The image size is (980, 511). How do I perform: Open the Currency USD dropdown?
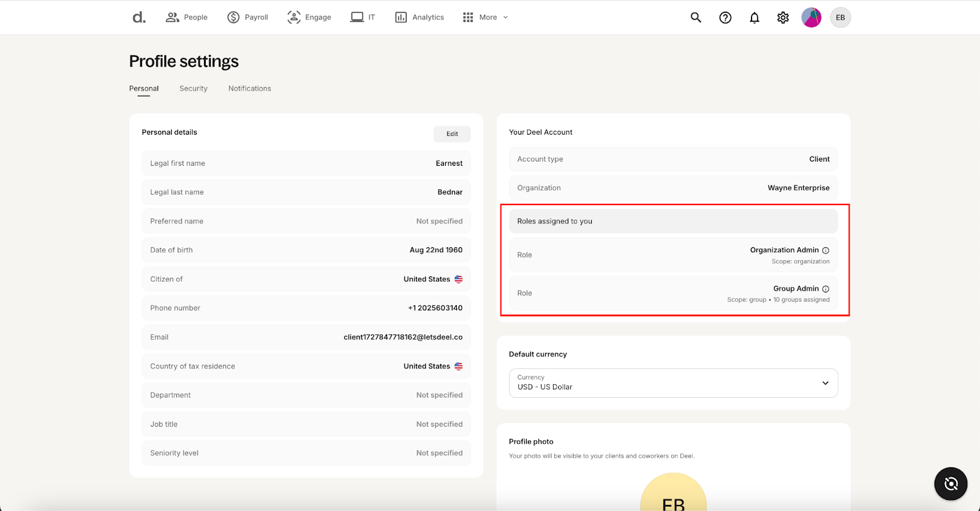673,383
